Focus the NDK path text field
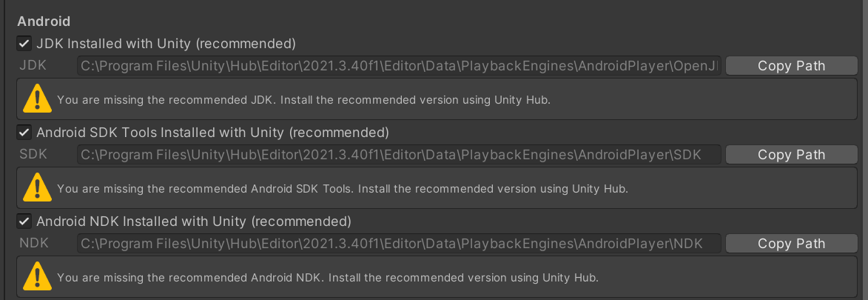The width and height of the screenshot is (868, 300). (x=399, y=244)
